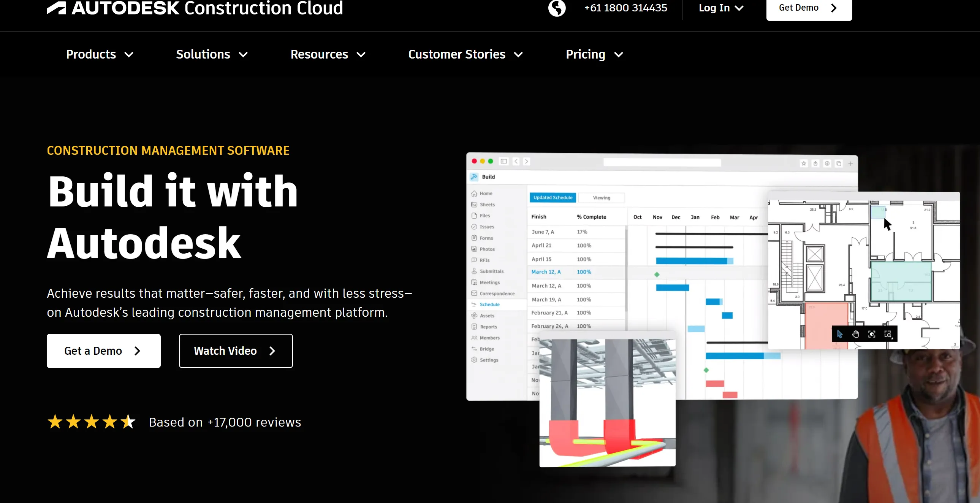Image resolution: width=980 pixels, height=503 pixels.
Task: Click the new tab plus icon in mockup browser
Action: click(x=851, y=163)
